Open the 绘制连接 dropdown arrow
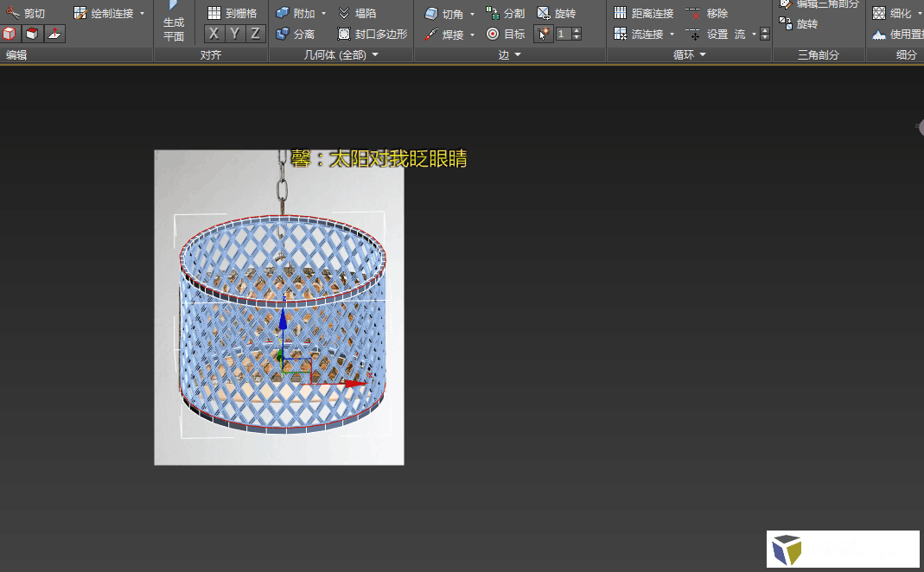Screen dimensions: 924x572 coord(143,14)
